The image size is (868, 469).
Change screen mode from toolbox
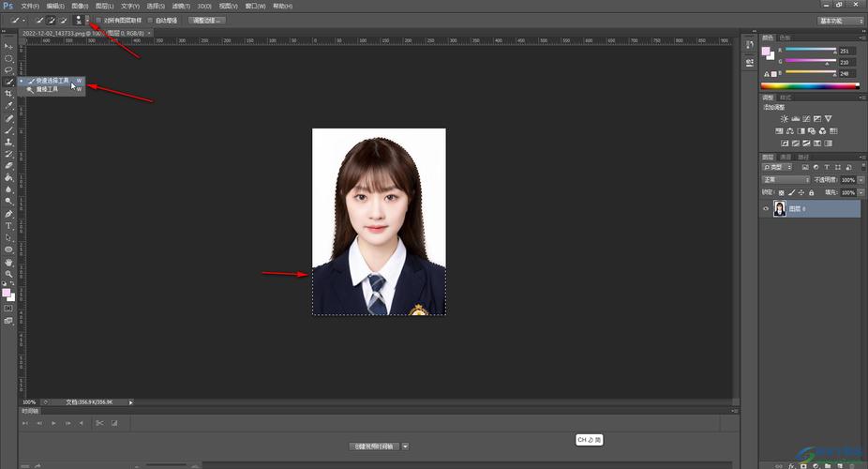pos(8,321)
